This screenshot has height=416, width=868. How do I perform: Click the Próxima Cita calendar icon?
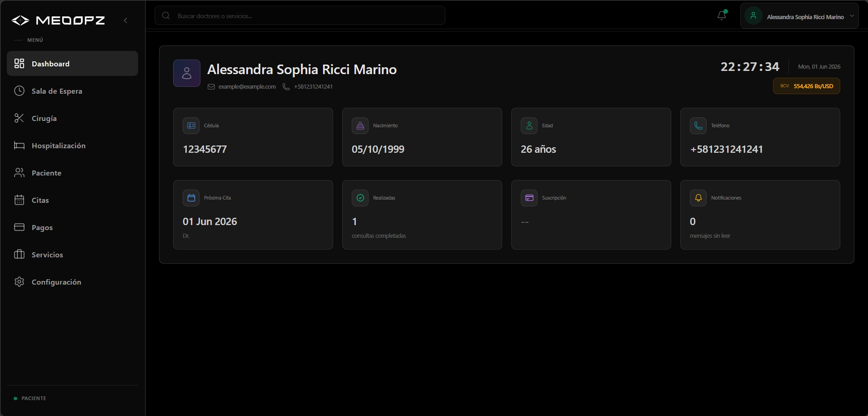coord(191,198)
